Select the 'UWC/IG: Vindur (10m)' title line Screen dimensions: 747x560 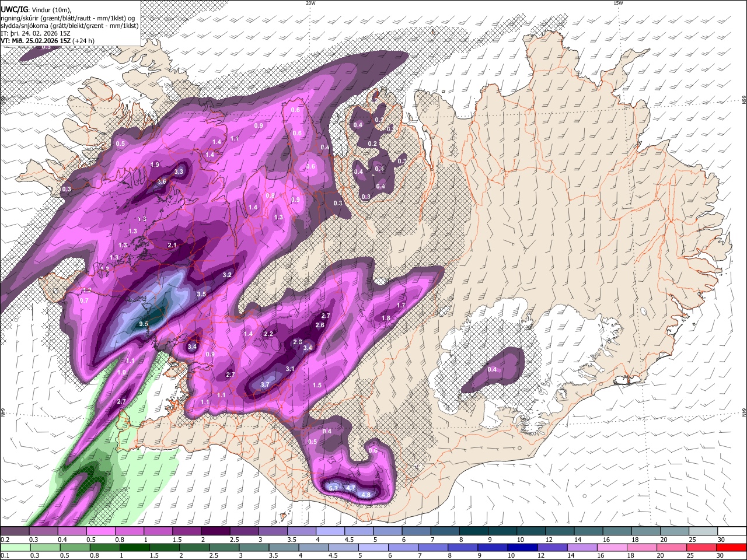[x=36, y=10]
